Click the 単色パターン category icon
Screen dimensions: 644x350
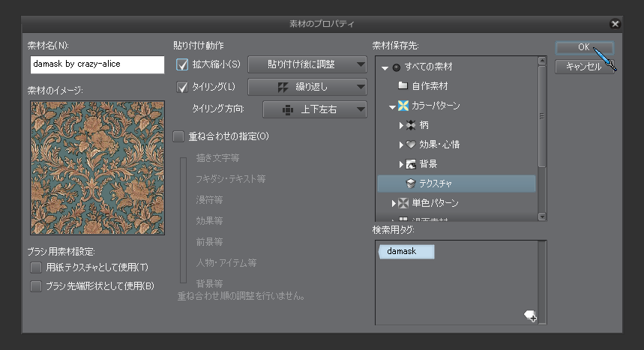[403, 203]
